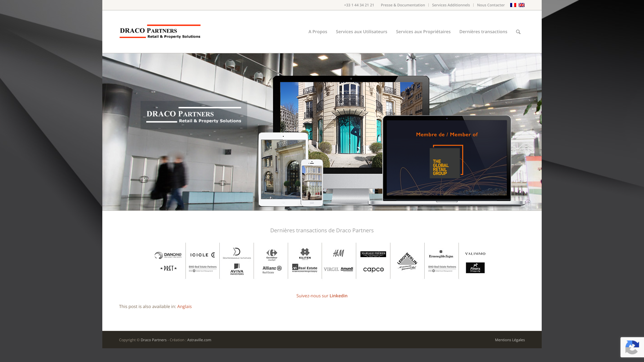
Task: Open Services Additionnels link
Action: coord(451,5)
